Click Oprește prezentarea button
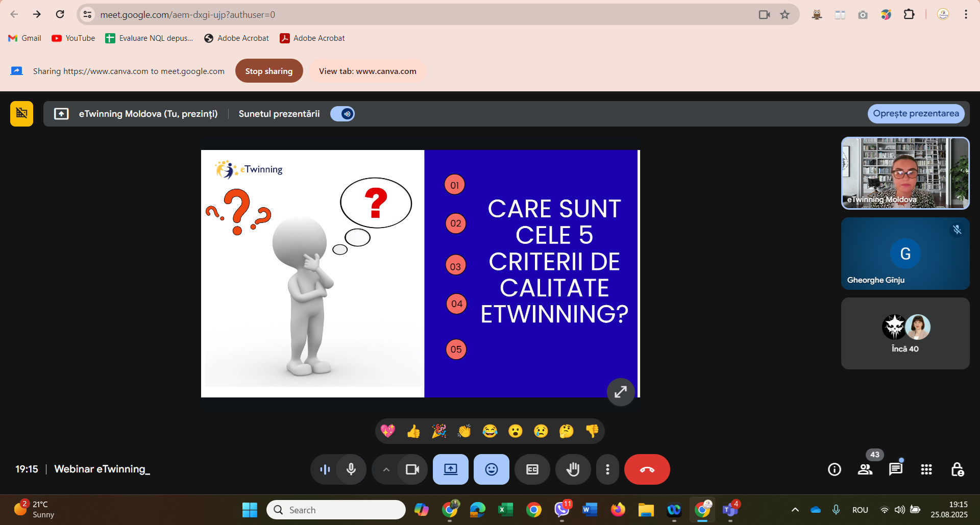 [916, 113]
